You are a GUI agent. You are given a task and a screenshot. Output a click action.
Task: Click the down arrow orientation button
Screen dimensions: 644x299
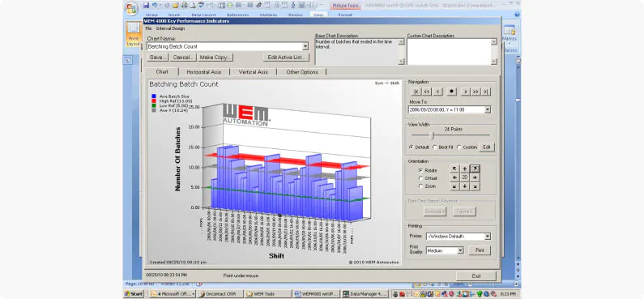click(464, 186)
